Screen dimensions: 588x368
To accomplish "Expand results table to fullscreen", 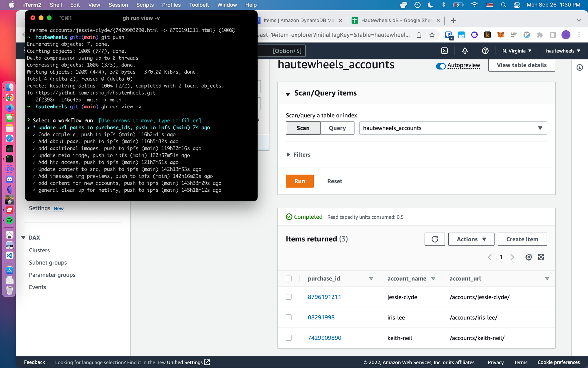I will (x=541, y=257).
